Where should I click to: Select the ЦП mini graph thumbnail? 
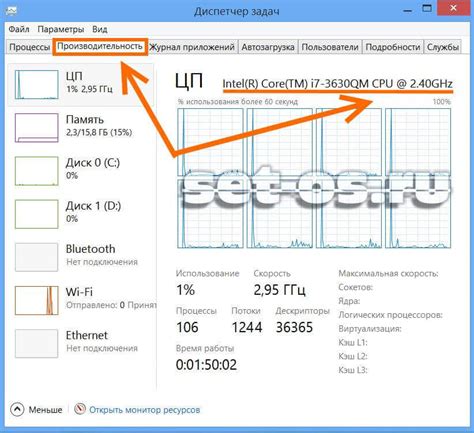[x=37, y=84]
